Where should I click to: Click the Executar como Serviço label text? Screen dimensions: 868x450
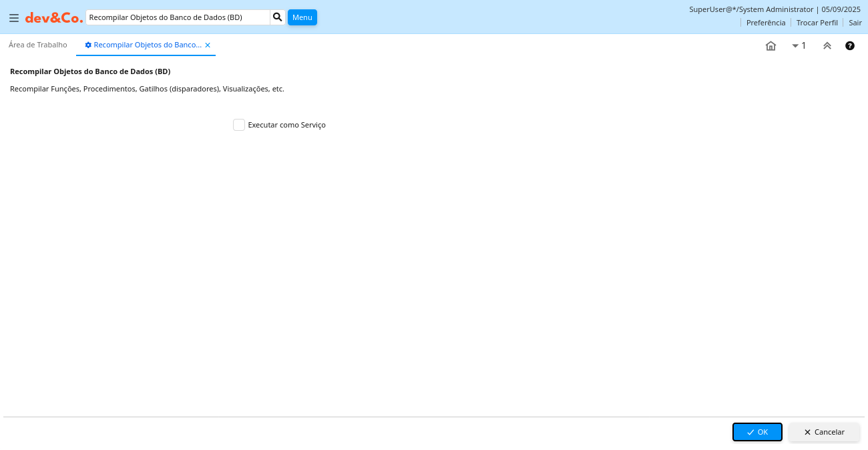(286, 125)
